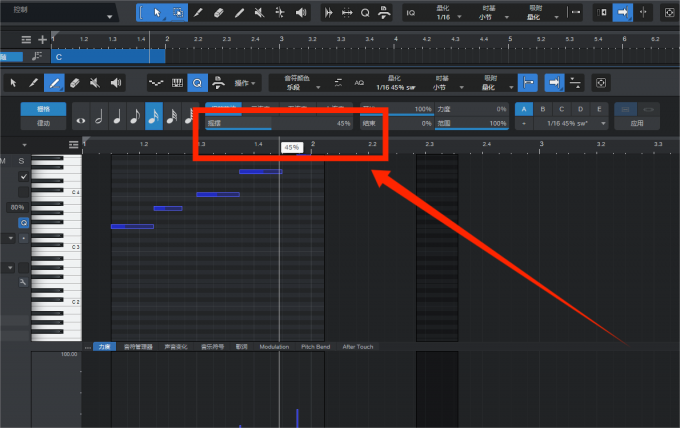Select quantize preset B

tap(543, 108)
